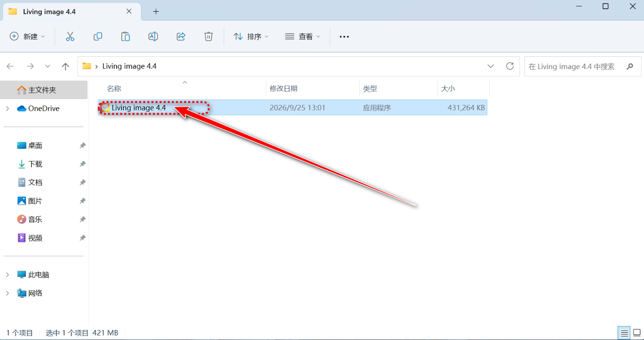Click the Paste clipboard icon

(x=125, y=36)
